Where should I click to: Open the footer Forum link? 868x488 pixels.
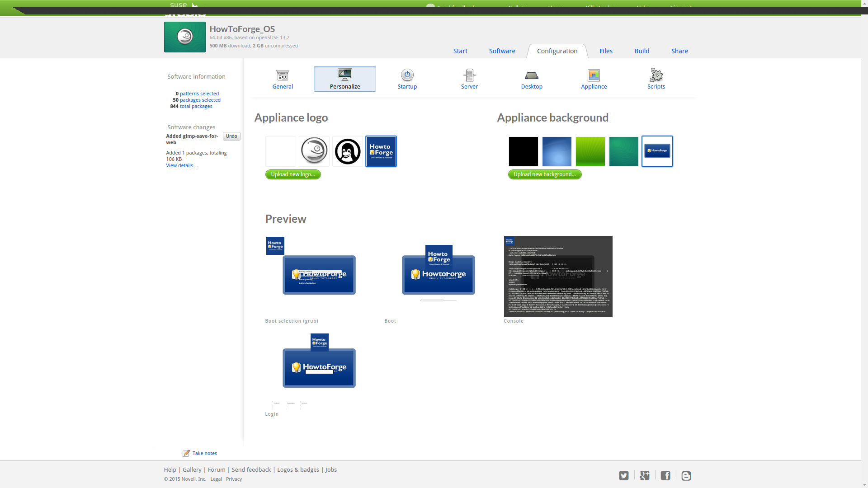(217, 470)
